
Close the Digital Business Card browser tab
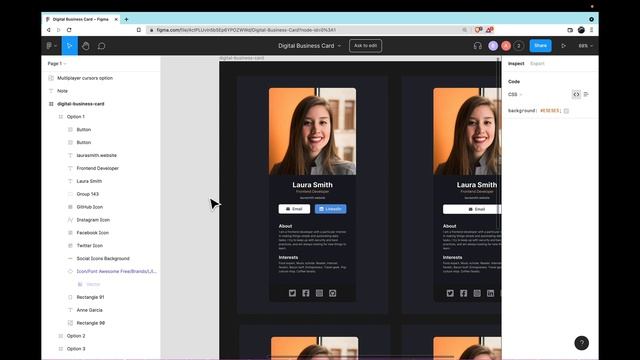pyautogui.click(x=116, y=19)
